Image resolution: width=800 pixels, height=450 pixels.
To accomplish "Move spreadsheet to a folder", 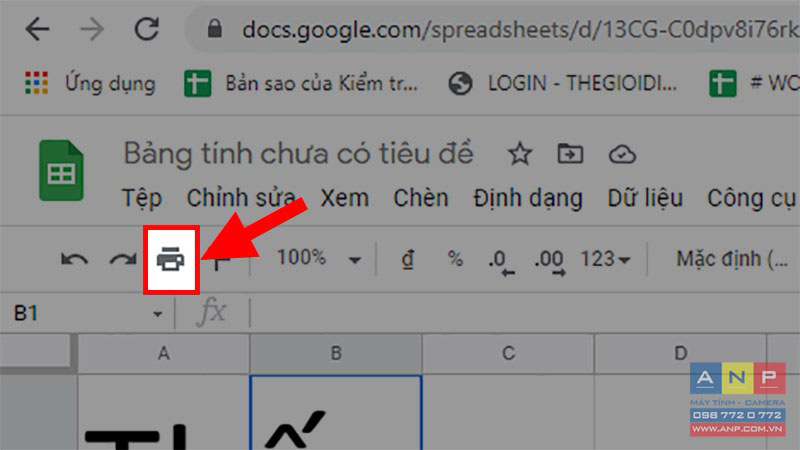I will (570, 154).
